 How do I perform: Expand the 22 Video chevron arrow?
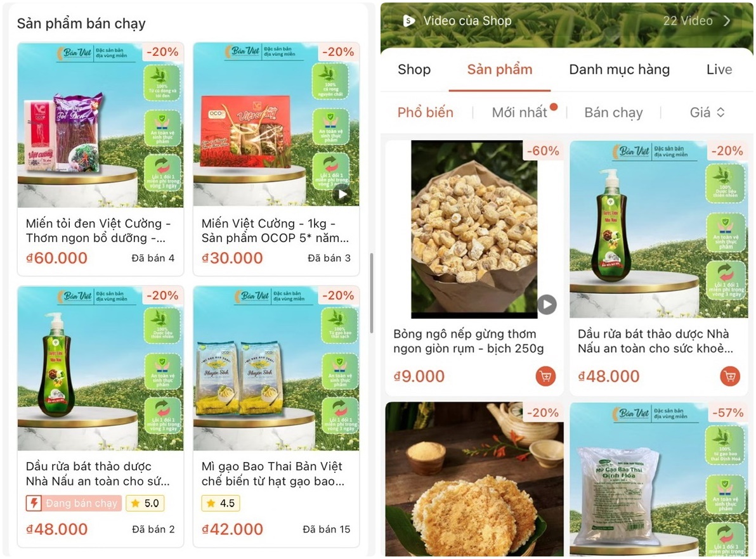coord(727,21)
